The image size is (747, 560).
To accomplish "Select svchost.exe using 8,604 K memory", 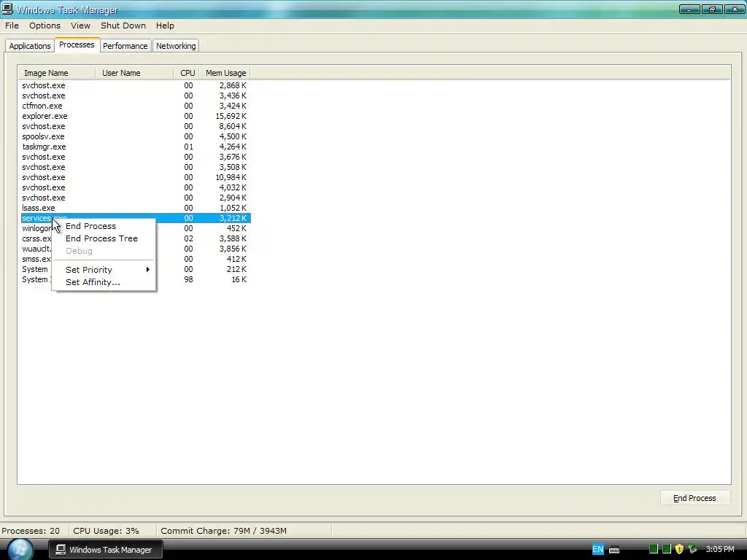I will [135, 126].
